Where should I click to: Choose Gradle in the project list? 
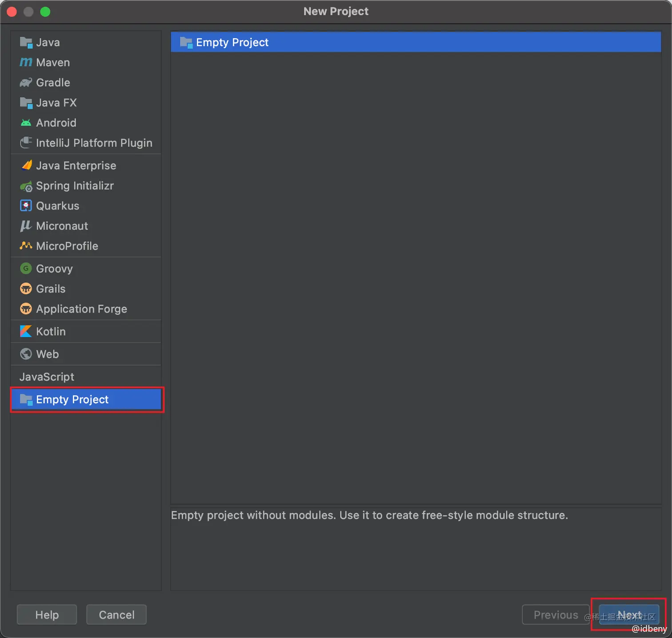[53, 83]
